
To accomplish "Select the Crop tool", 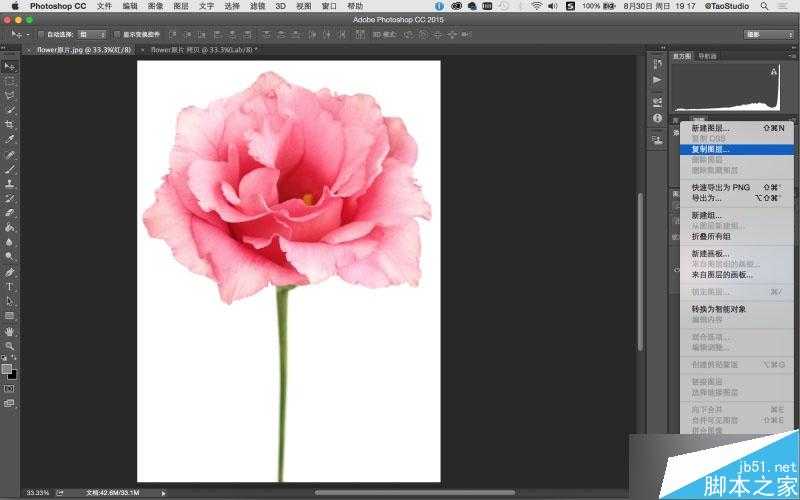I will tap(10, 124).
